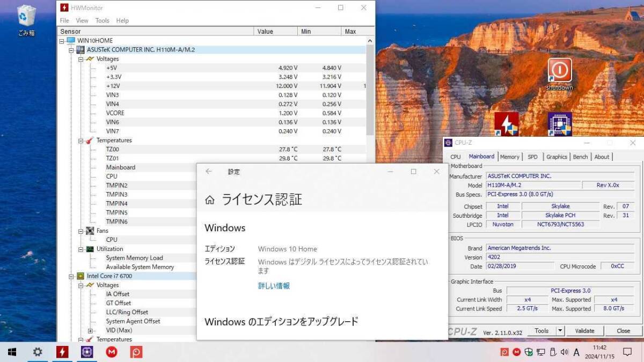644x362 pixels.
Task: Click the Settings gear on the taskbar
Action: (38, 352)
